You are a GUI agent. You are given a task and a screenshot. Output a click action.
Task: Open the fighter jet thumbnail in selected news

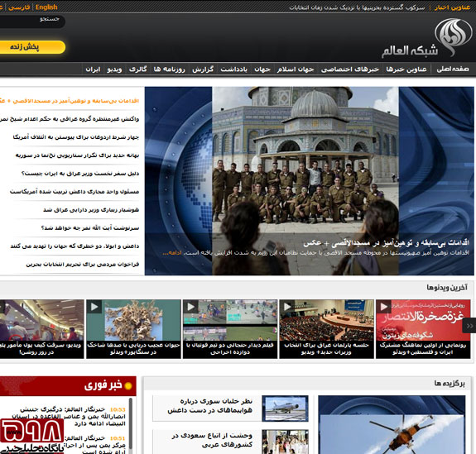pos(285,409)
